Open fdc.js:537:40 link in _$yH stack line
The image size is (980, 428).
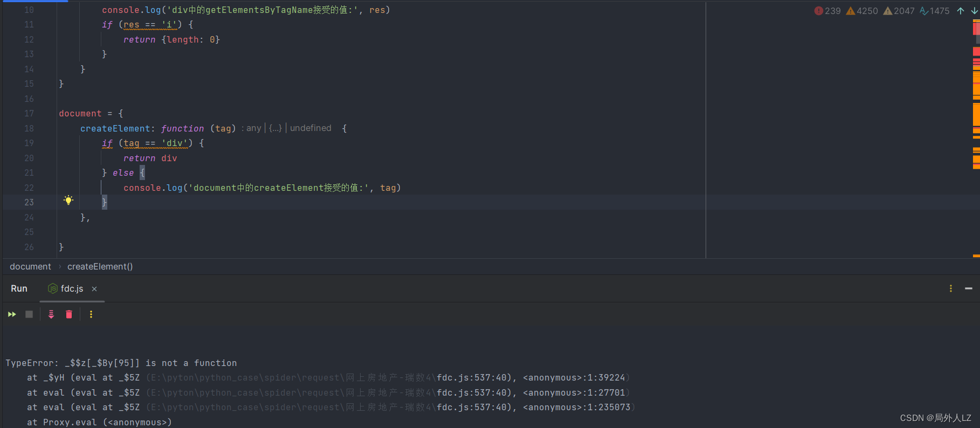[474, 378]
